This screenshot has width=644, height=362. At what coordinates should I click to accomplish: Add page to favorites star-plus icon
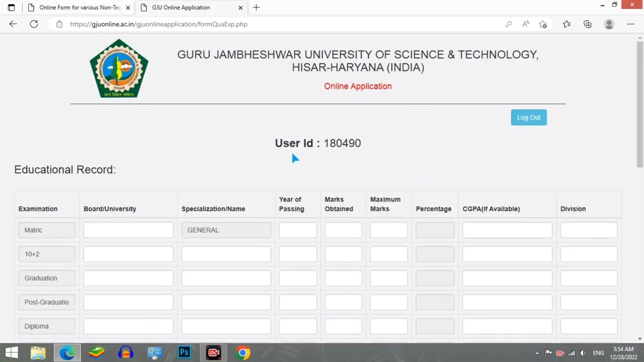[x=543, y=24]
